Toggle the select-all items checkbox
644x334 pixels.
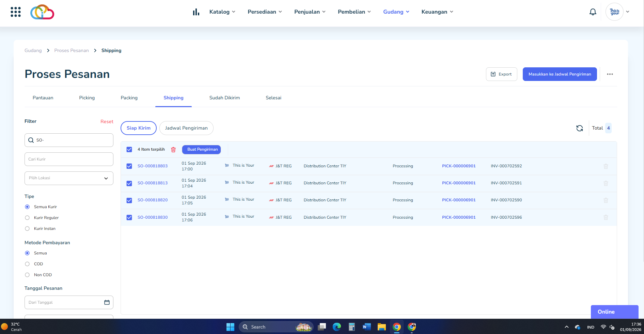click(x=129, y=150)
